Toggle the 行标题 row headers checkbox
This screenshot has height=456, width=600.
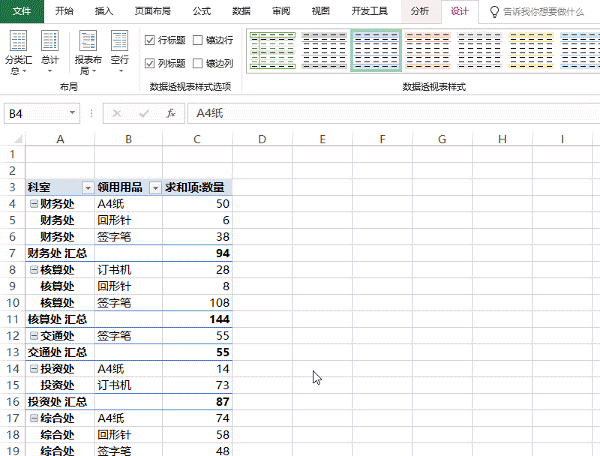point(150,40)
